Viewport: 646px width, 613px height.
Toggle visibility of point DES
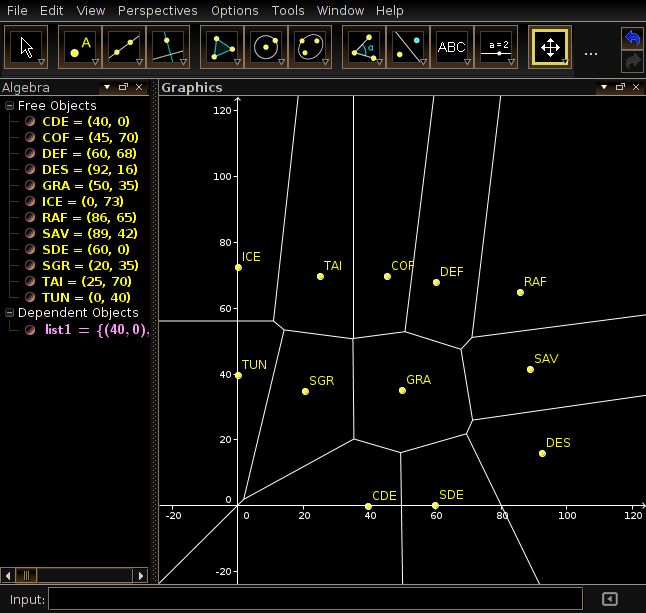pyautogui.click(x=30, y=169)
